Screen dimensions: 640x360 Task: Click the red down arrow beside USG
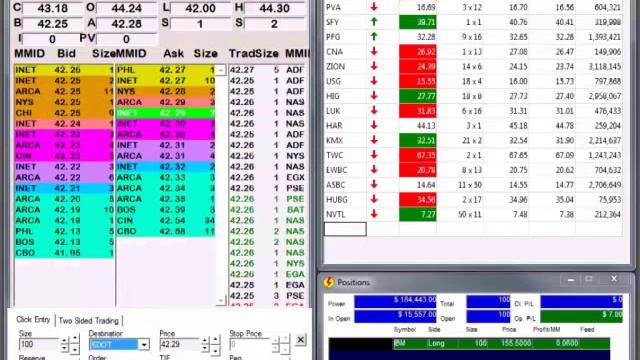(374, 81)
